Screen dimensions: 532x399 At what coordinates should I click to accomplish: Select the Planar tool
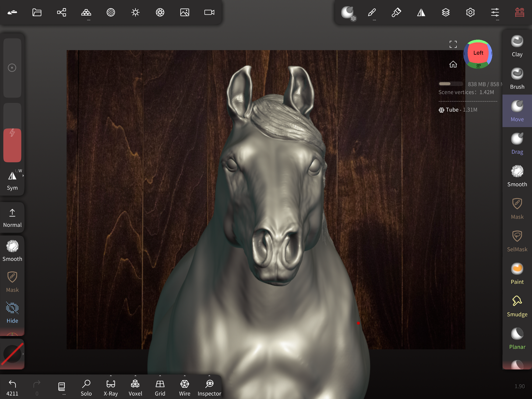517,338
